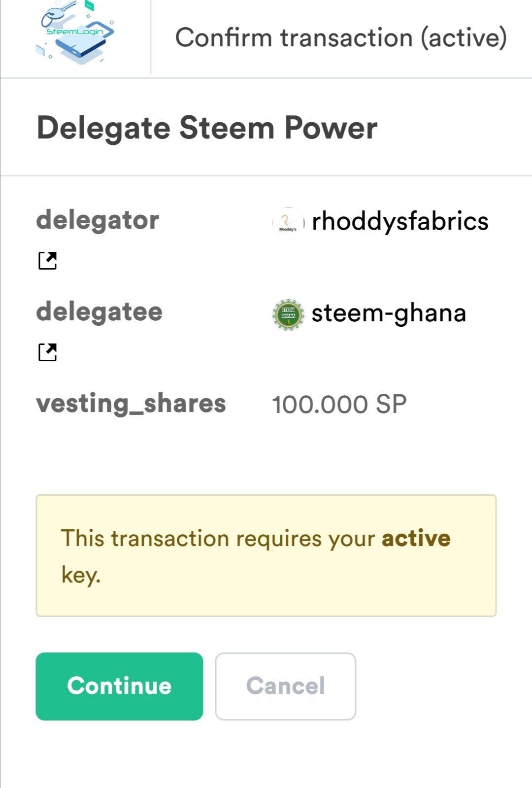Open the external link icon under delegatee
This screenshot has width=532, height=788.
coord(48,352)
